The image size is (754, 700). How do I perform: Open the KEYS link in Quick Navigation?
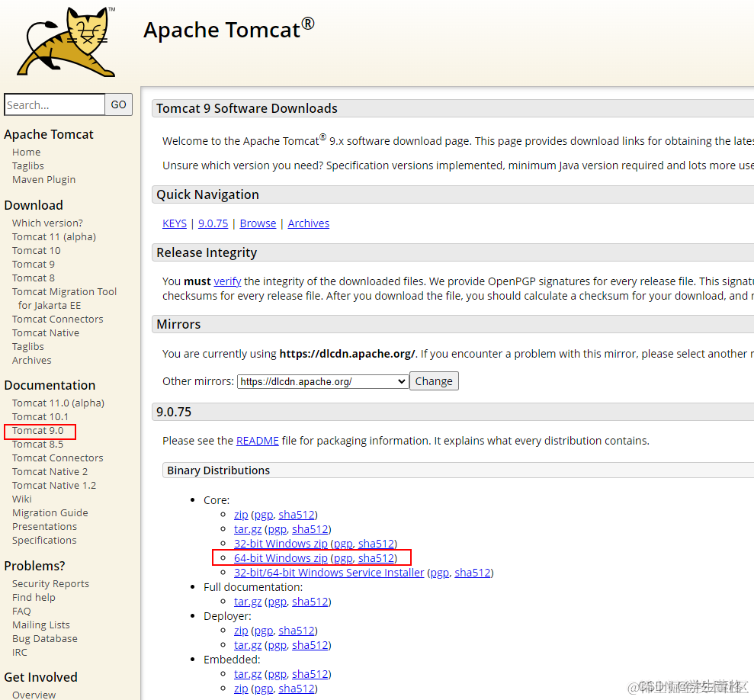click(x=175, y=223)
